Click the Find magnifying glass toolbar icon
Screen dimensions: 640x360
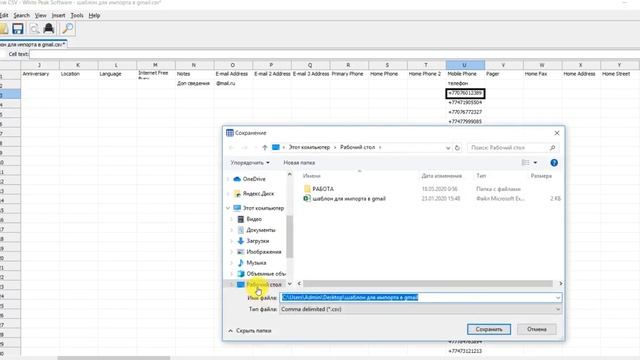(x=67, y=29)
